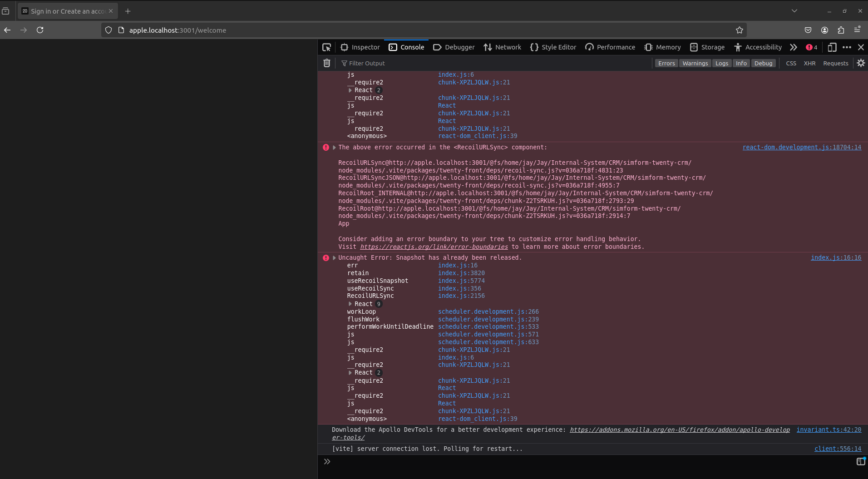The width and height of the screenshot is (868, 479).
Task: Open react-dom.development.js:18704:14 source link
Action: 801,147
